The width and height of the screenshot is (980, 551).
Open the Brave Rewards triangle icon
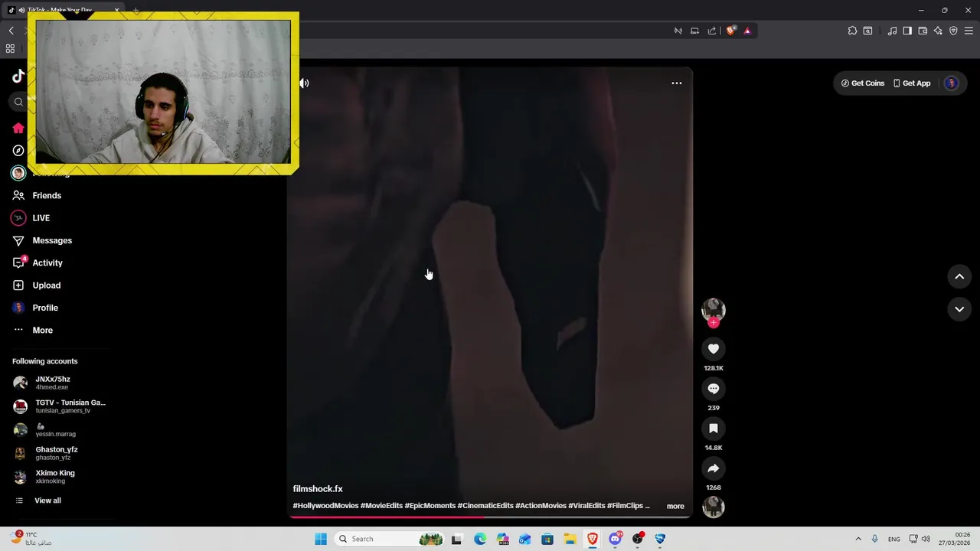click(x=747, y=31)
